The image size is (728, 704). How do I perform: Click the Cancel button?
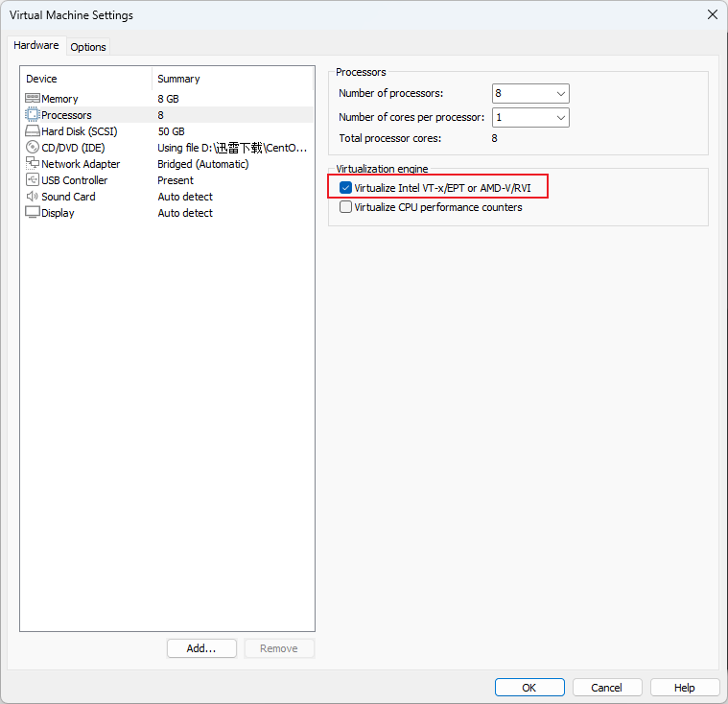[607, 688]
